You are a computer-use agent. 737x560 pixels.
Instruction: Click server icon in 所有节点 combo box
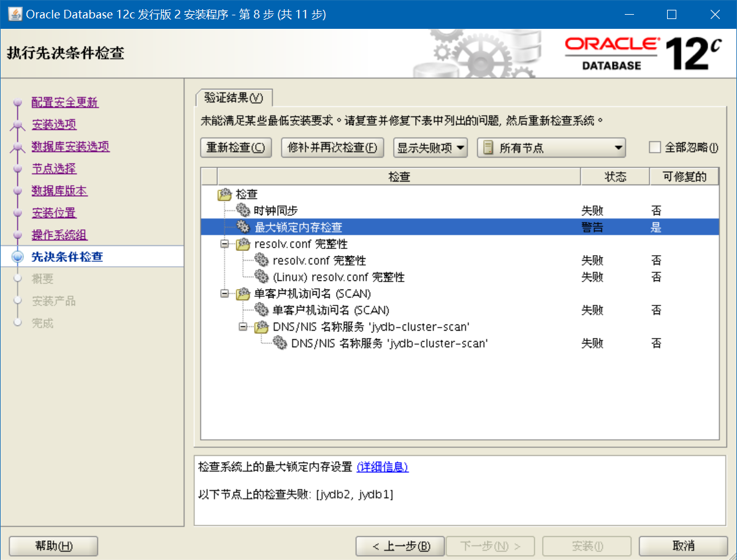tap(488, 147)
